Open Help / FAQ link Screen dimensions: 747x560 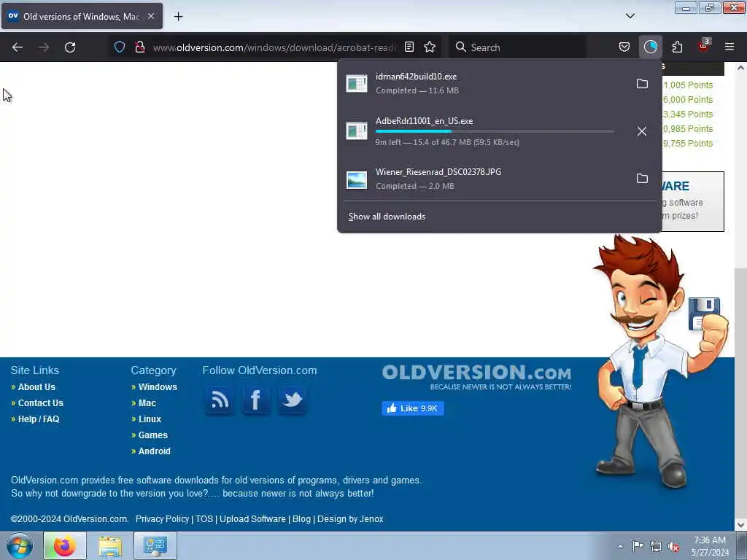[39, 419]
